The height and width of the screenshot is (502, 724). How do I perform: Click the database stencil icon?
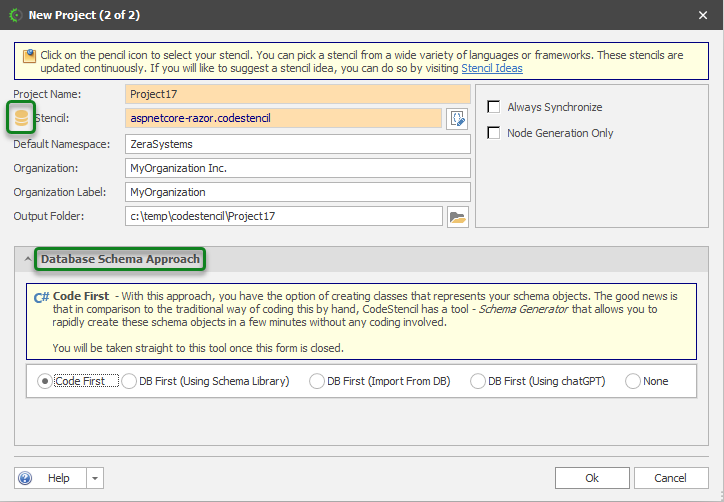point(21,119)
